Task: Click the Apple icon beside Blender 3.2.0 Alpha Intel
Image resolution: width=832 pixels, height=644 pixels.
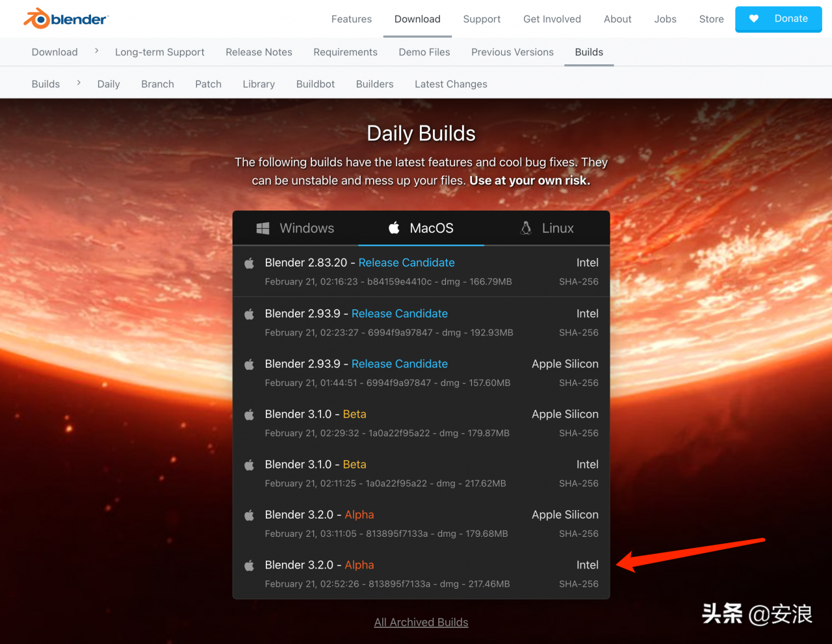Action: pos(249,565)
